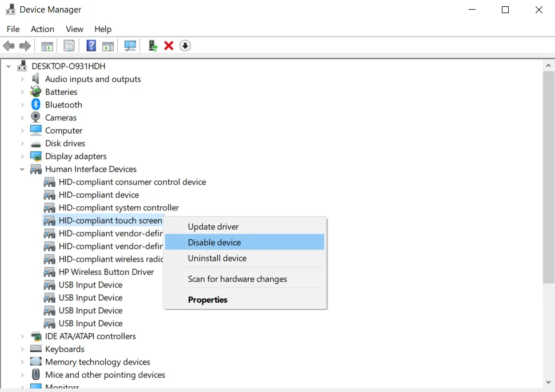The image size is (555, 392).
Task: Click the Bluetooth category icon
Action: pyautogui.click(x=36, y=105)
